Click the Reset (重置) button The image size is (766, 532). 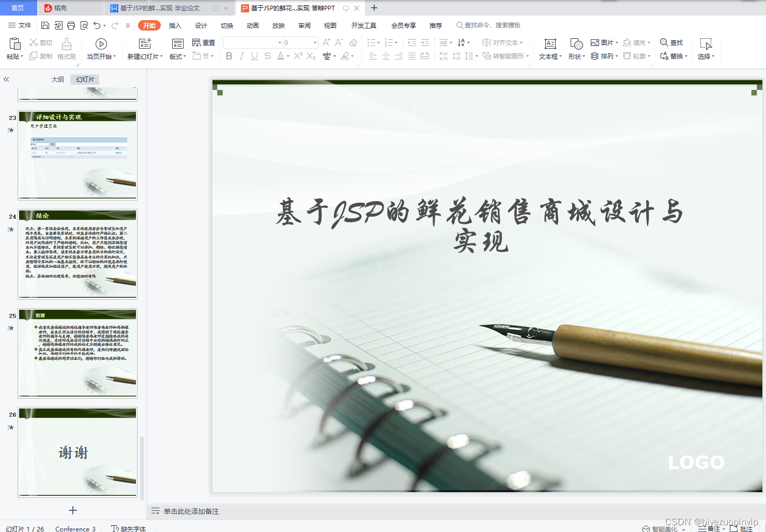pos(203,42)
